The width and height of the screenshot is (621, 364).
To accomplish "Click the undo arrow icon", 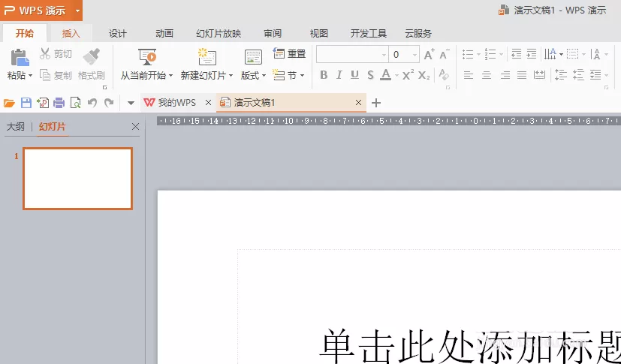I will [92, 103].
